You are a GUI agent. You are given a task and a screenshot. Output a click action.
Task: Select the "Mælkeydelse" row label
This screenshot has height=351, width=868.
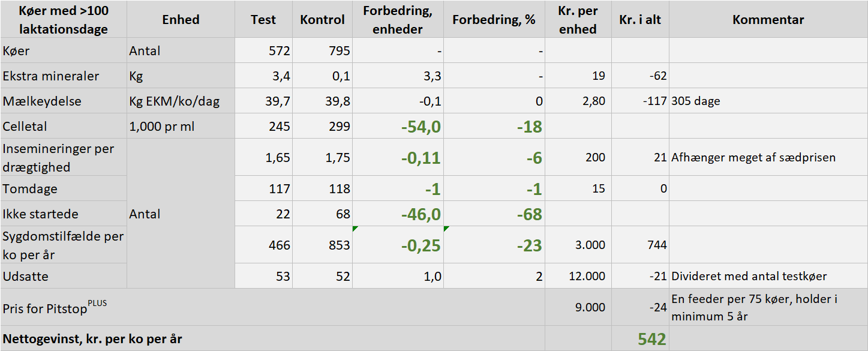click(x=33, y=101)
